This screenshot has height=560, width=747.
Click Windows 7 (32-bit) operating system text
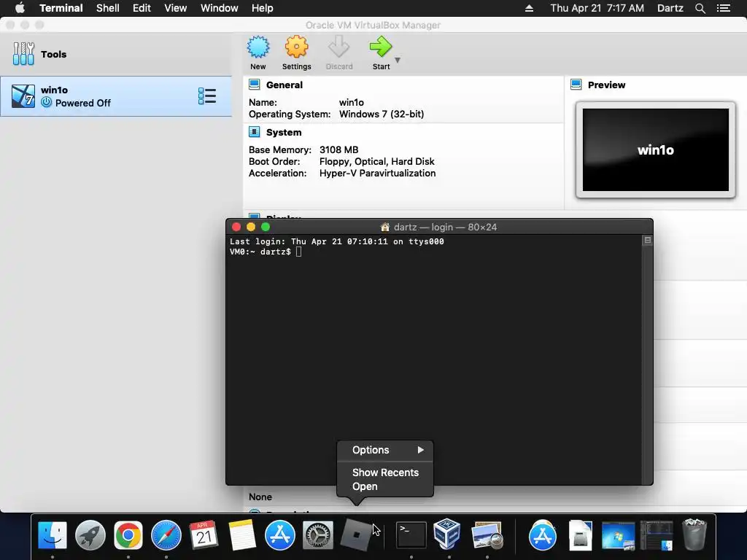click(x=382, y=114)
